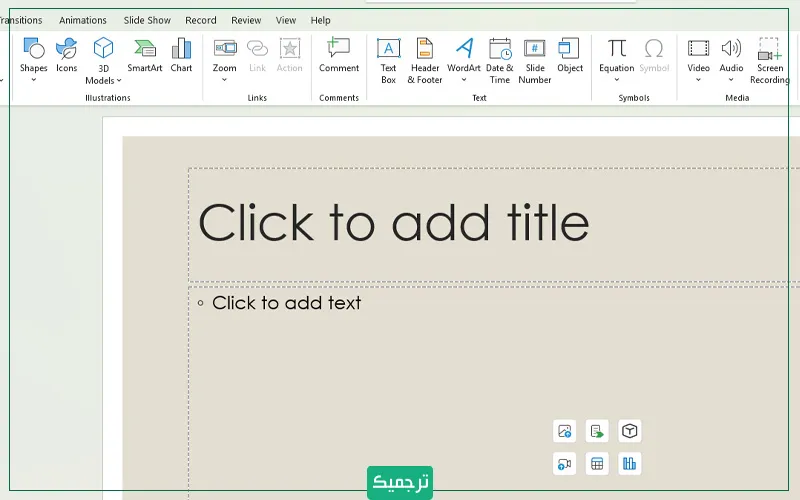
Task: Expand the Shapes dropdown
Action: (33, 80)
